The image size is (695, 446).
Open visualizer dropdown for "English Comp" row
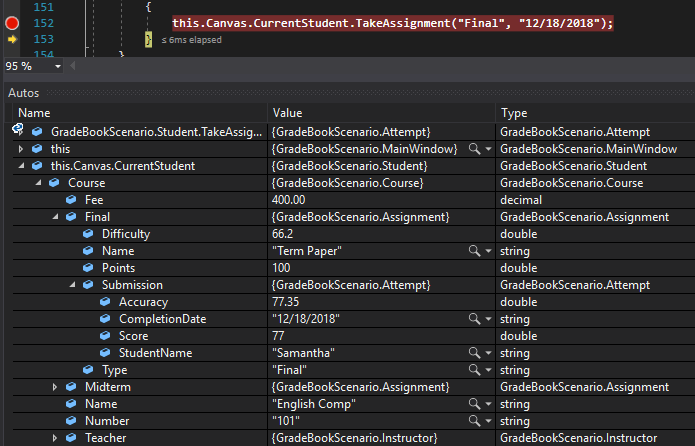(488, 404)
